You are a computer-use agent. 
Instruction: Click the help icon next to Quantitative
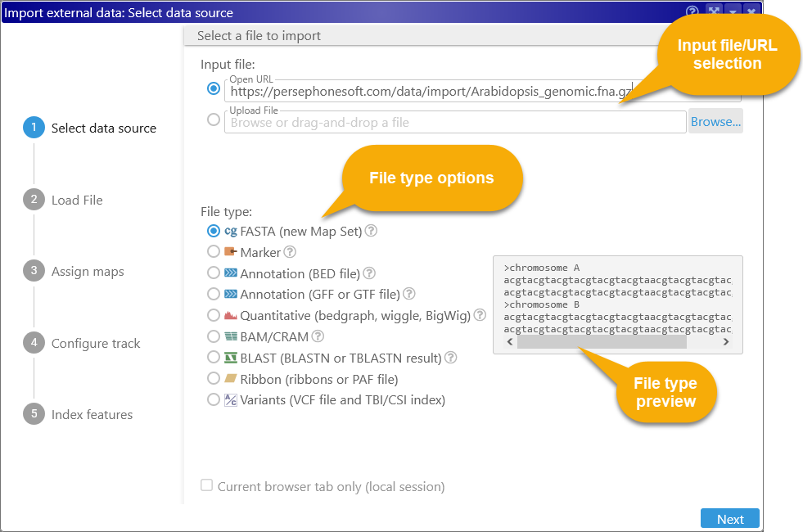[x=480, y=315]
